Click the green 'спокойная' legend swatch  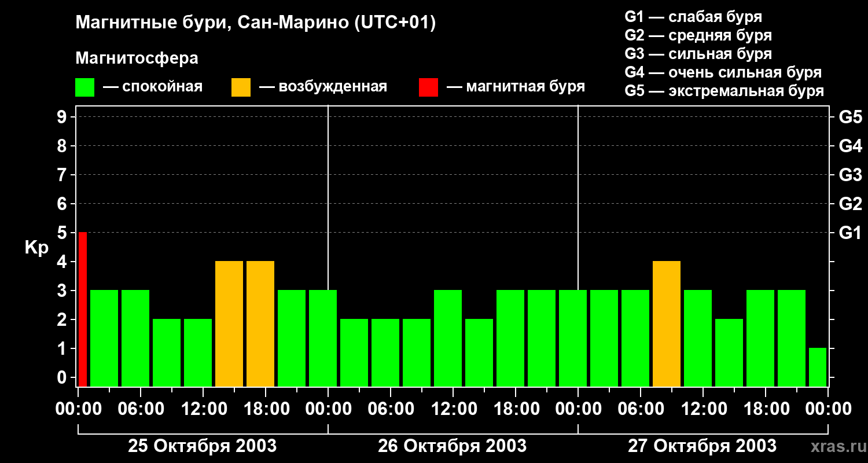(x=85, y=87)
